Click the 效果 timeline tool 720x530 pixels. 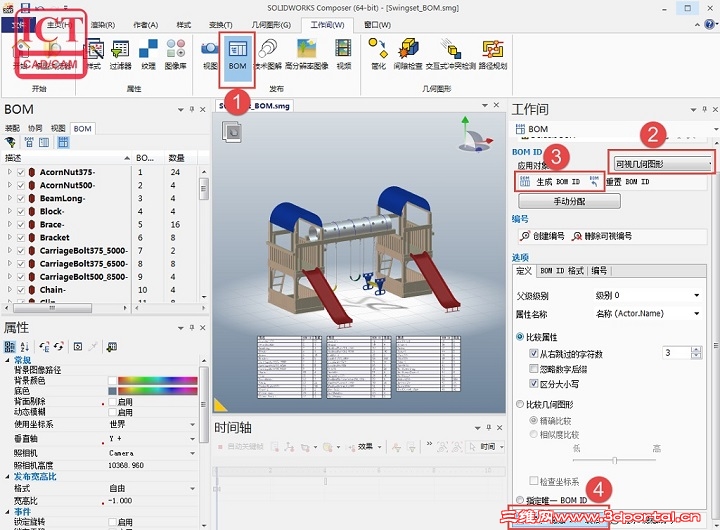365,446
